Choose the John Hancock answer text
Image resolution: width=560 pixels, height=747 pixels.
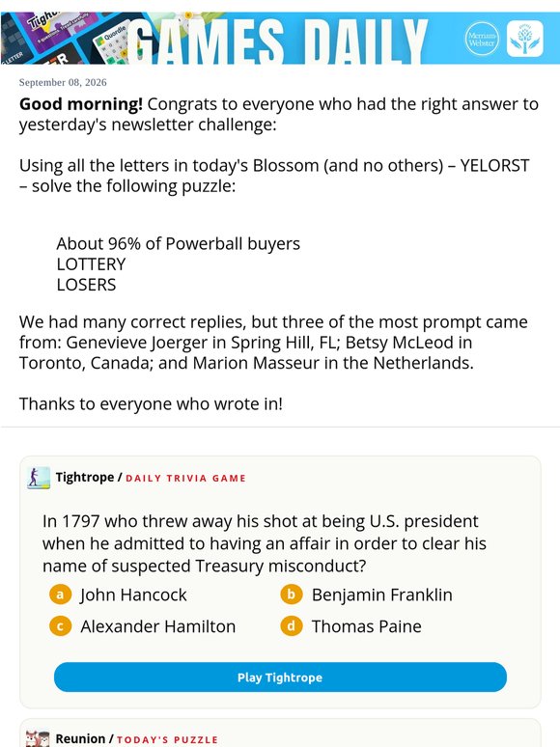click(x=133, y=595)
